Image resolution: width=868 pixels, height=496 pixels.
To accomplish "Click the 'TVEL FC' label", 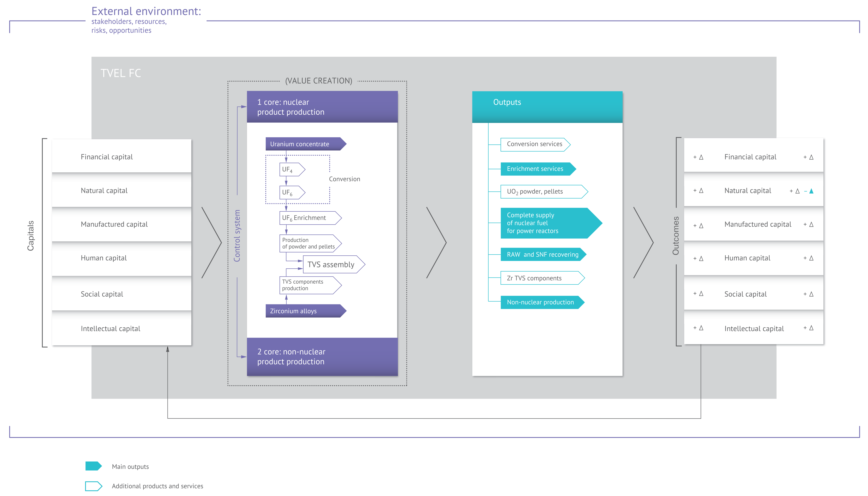I will click(121, 73).
